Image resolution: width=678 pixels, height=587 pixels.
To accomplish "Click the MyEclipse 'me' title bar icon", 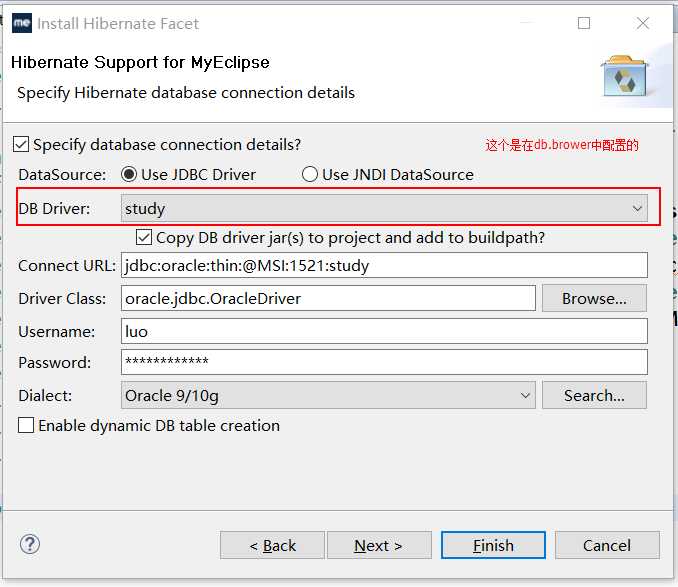I will tap(22, 23).
